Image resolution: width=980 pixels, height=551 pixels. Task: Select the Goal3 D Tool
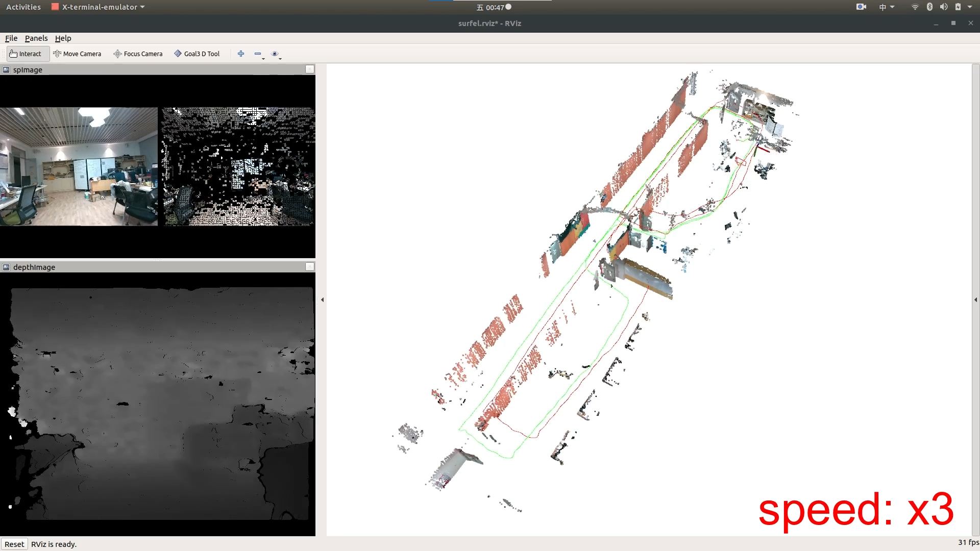click(x=197, y=54)
